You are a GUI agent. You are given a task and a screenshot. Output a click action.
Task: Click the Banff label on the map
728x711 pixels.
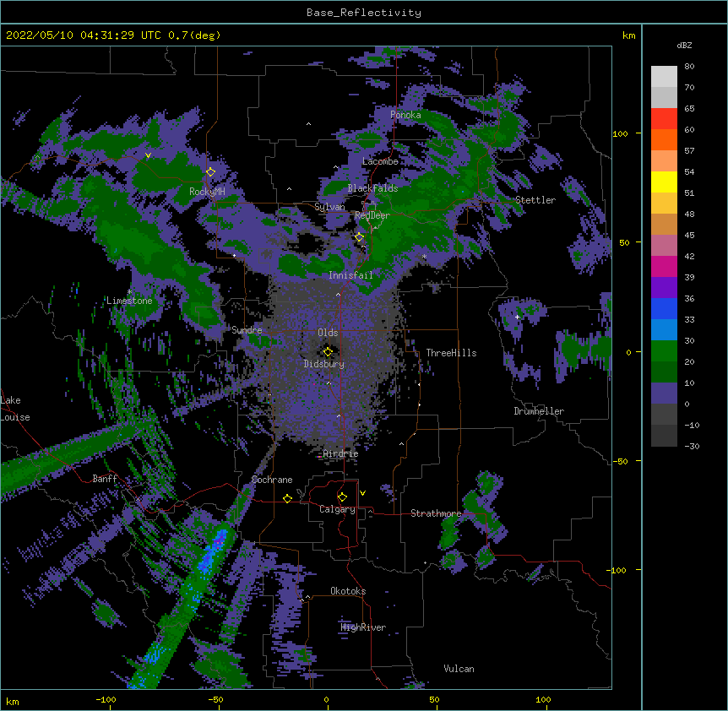105,479
